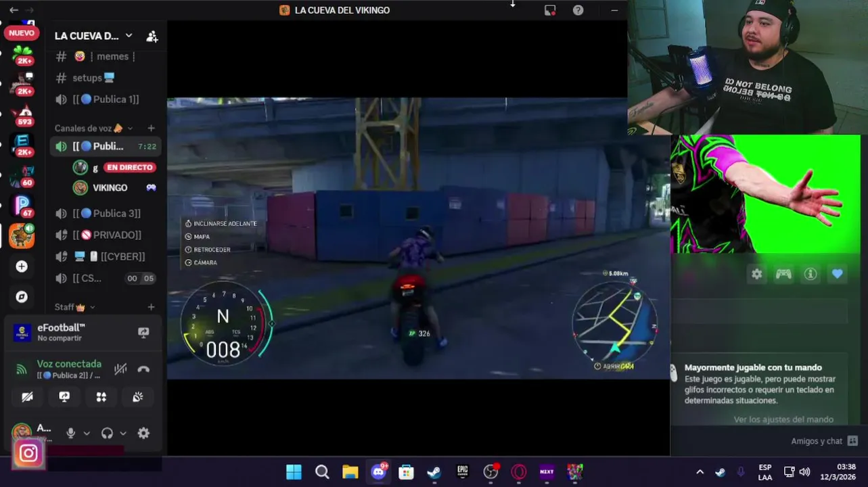
Task: Toggle noise suppression in voice panel
Action: (x=120, y=369)
